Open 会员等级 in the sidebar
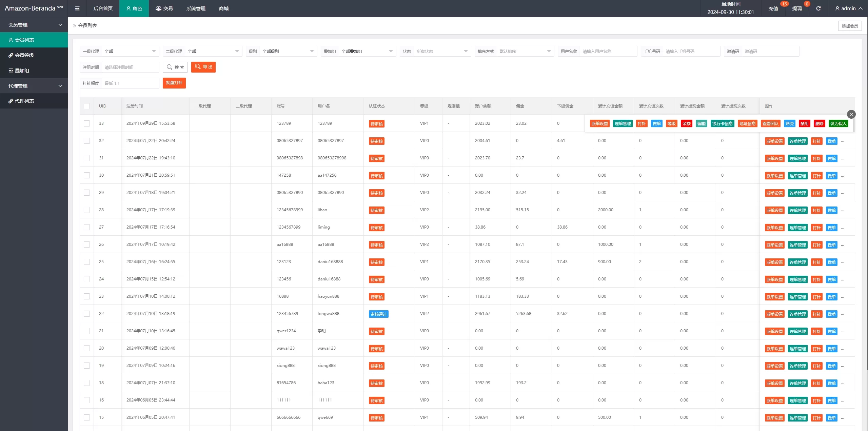The width and height of the screenshot is (868, 431). [24, 55]
